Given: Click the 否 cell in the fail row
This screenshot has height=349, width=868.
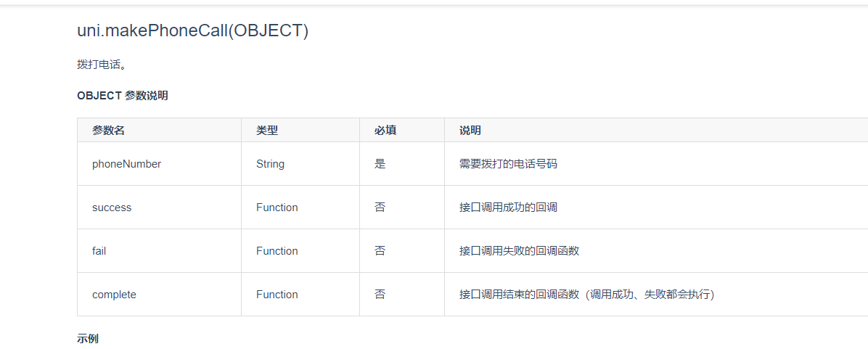Looking at the screenshot, I should click(x=380, y=251).
